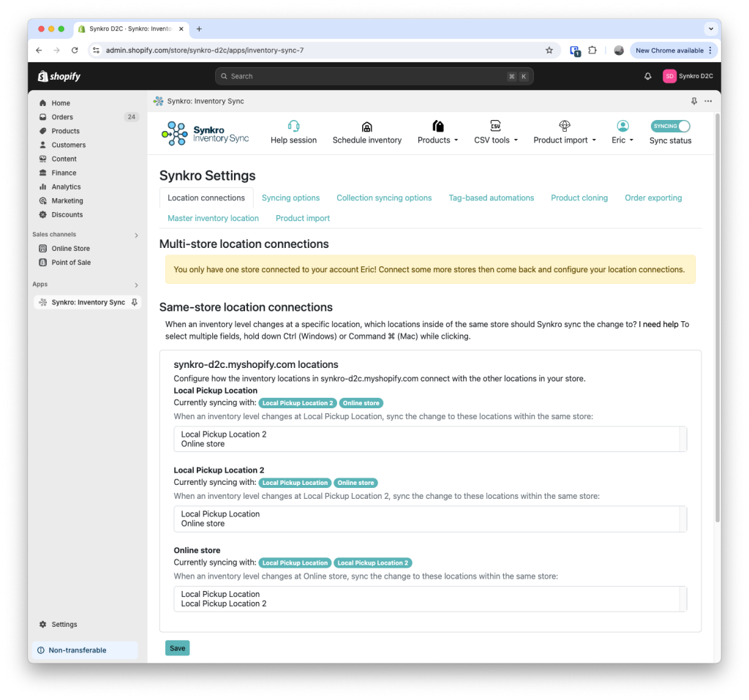Expand the Products dropdown menu
This screenshot has width=749, height=700.
[x=437, y=140]
